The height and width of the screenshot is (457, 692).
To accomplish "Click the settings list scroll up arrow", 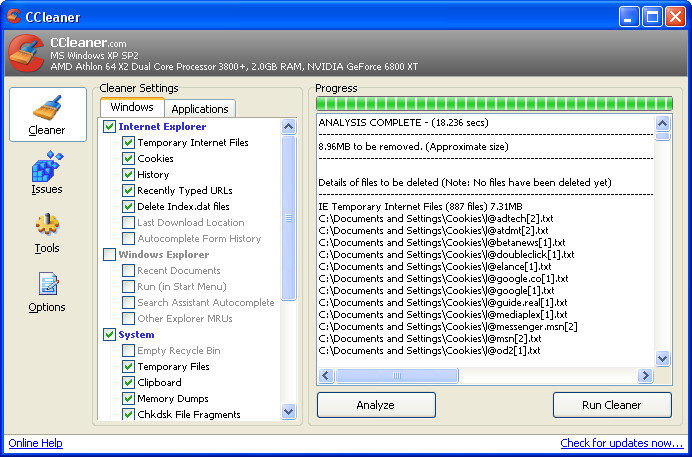I will pyautogui.click(x=289, y=127).
